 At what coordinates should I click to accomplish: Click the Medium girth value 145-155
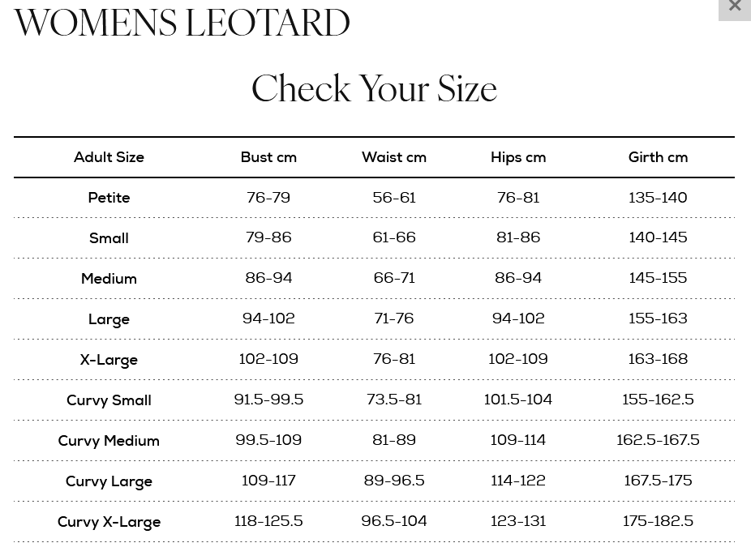tap(658, 278)
